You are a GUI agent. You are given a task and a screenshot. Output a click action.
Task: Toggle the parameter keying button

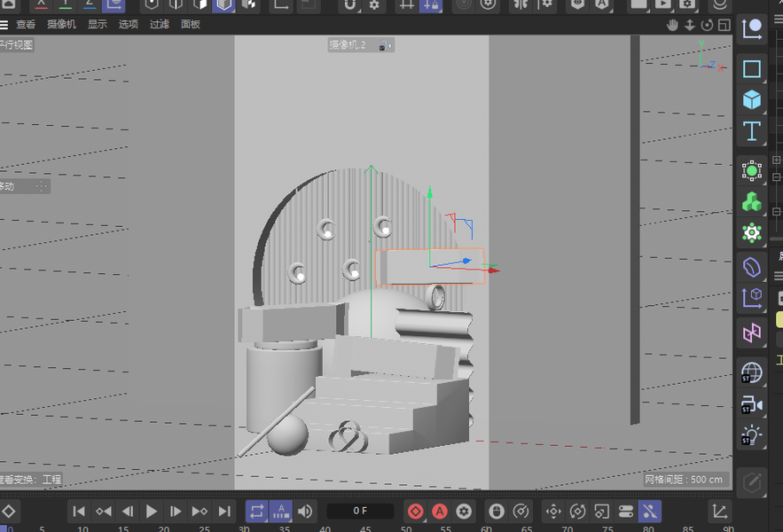click(626, 512)
